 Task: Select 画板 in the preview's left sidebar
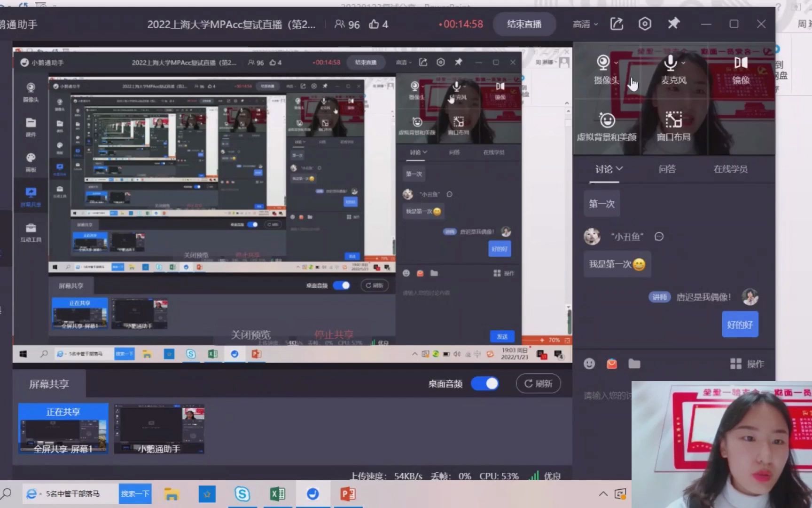31,162
